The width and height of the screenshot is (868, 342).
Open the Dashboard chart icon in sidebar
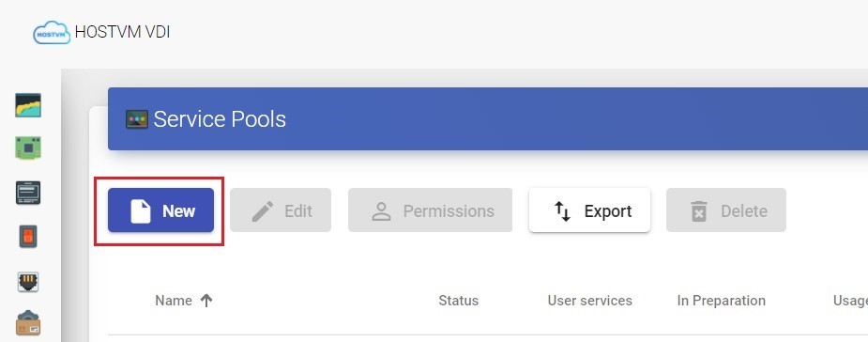click(x=28, y=105)
